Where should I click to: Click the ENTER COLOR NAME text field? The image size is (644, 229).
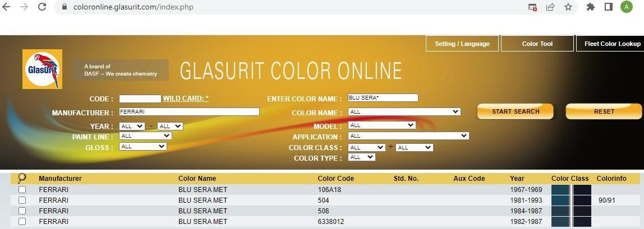tap(383, 98)
